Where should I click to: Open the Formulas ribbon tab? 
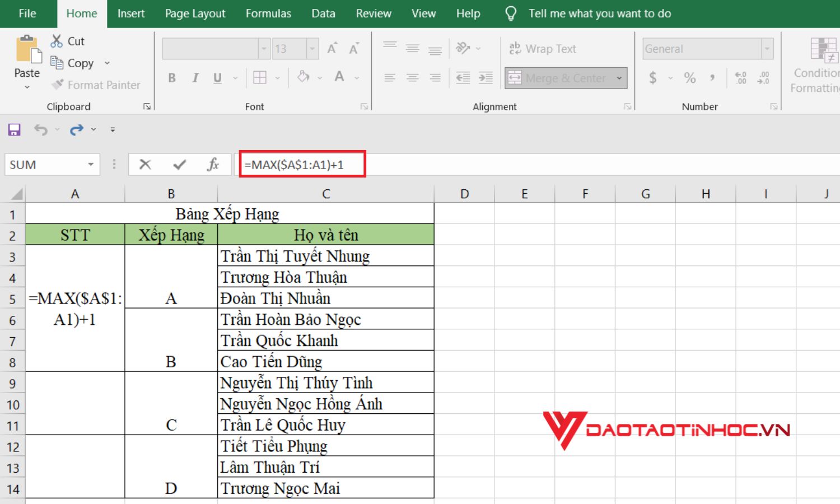[268, 13]
